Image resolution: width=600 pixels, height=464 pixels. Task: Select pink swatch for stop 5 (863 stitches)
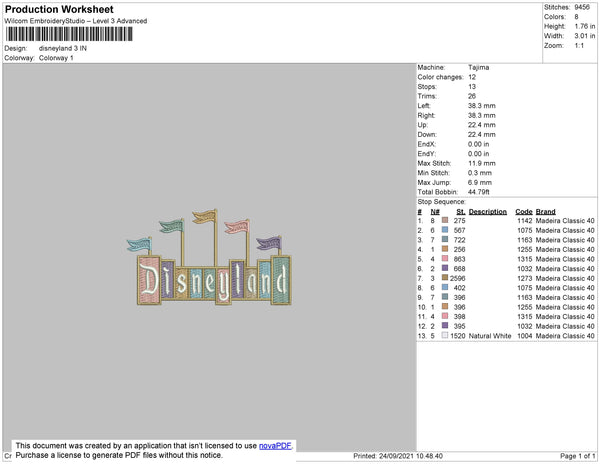(445, 259)
